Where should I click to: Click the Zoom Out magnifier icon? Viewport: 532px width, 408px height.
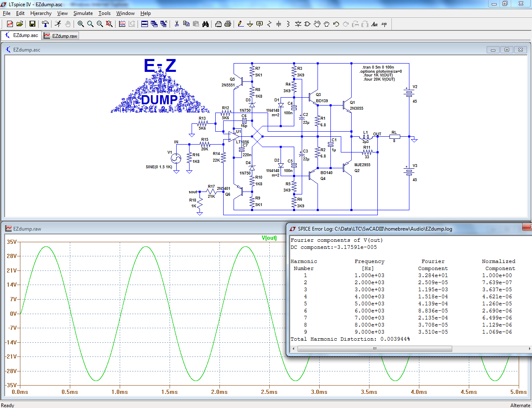tap(100, 24)
